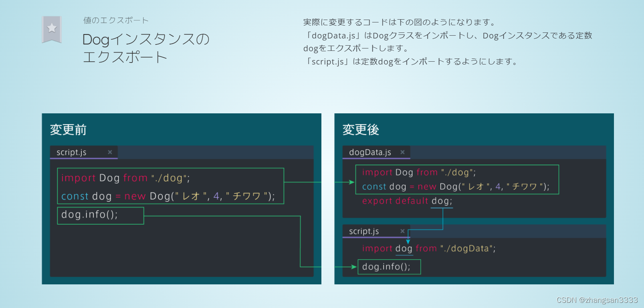Select the script.js tab in 変更前 panel

point(84,152)
